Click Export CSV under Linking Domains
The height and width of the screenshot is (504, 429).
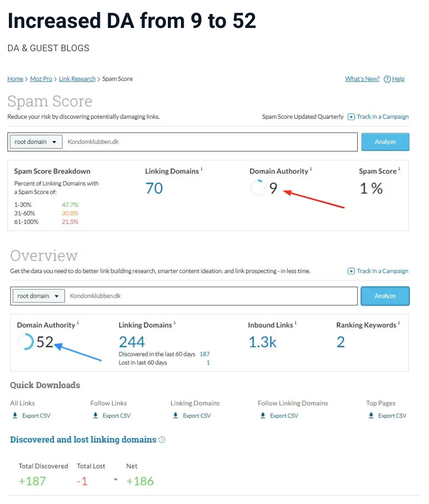pyautogui.click(x=196, y=415)
